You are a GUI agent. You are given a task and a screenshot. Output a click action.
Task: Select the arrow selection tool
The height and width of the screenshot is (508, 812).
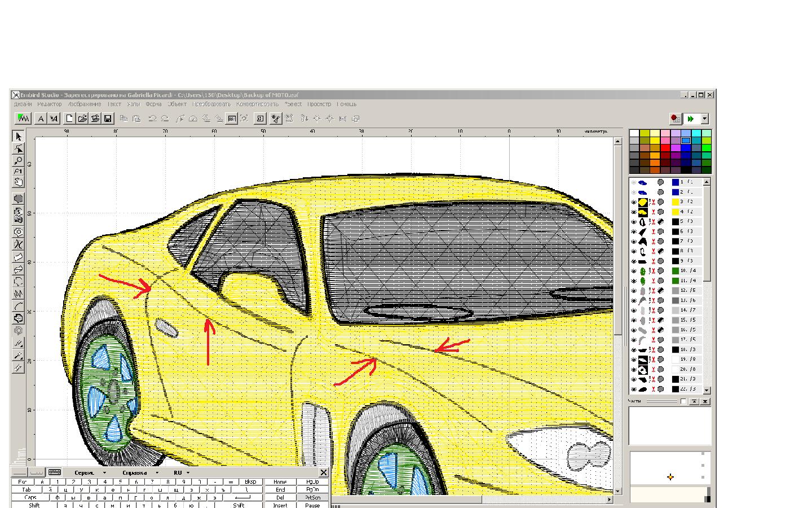click(19, 137)
